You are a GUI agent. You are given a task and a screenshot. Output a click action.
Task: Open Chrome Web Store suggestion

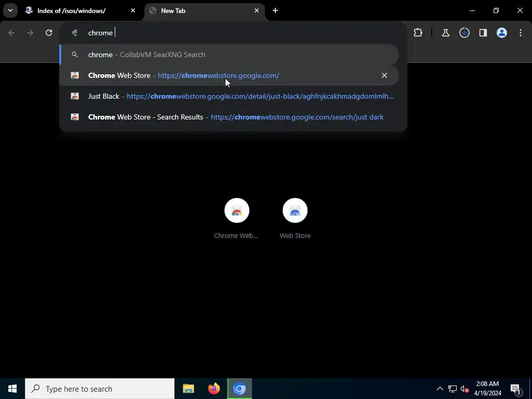(229, 75)
